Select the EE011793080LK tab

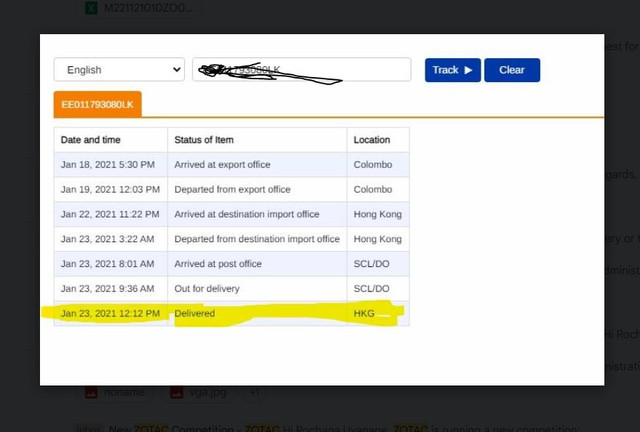click(x=98, y=105)
